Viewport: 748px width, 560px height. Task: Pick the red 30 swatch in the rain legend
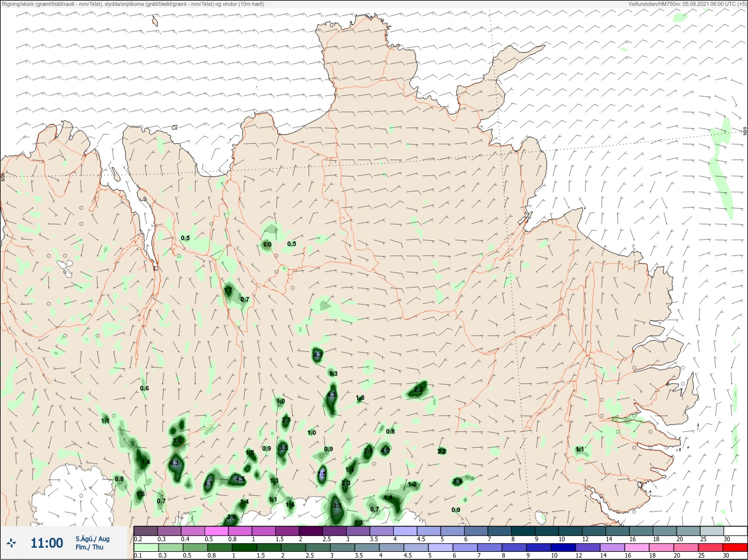(735, 548)
